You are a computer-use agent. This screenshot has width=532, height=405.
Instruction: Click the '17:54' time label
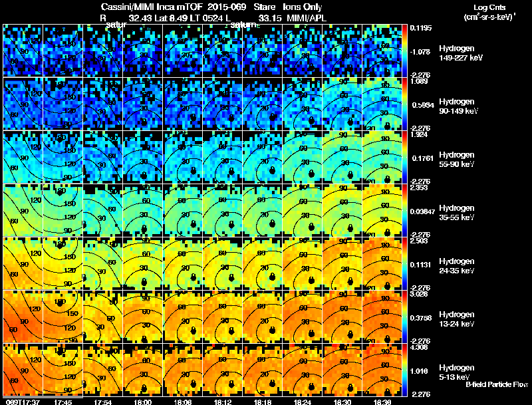point(103,402)
